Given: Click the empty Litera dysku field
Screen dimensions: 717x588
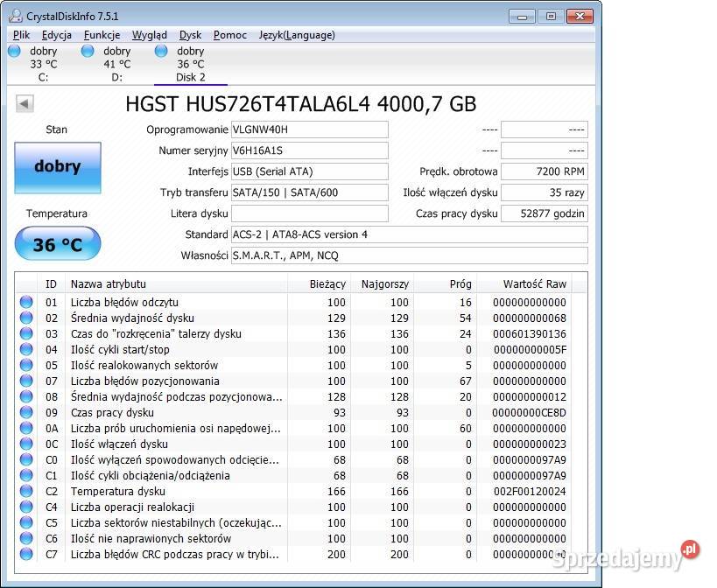Looking at the screenshot, I should click(x=310, y=213).
